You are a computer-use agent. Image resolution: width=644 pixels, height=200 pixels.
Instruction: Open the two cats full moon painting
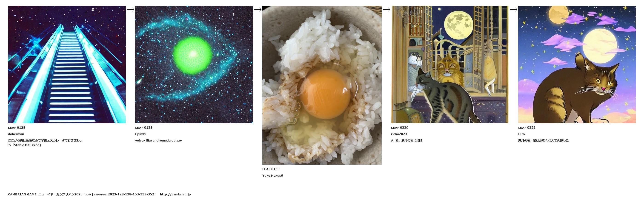(450, 64)
